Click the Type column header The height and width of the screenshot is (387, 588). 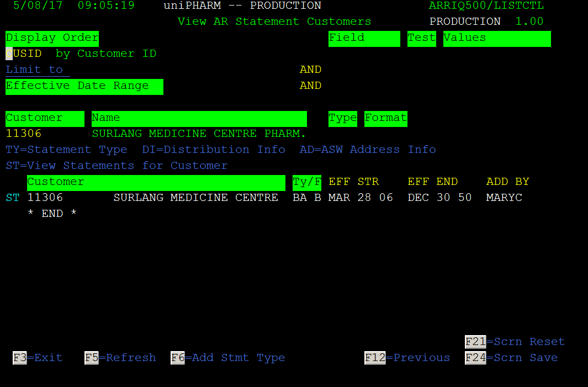tap(343, 119)
